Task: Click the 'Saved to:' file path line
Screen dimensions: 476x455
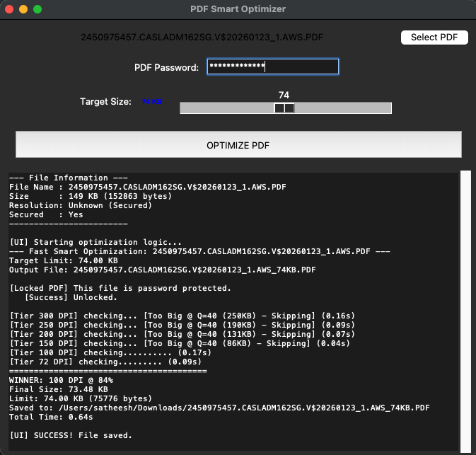Action: [x=219, y=408]
